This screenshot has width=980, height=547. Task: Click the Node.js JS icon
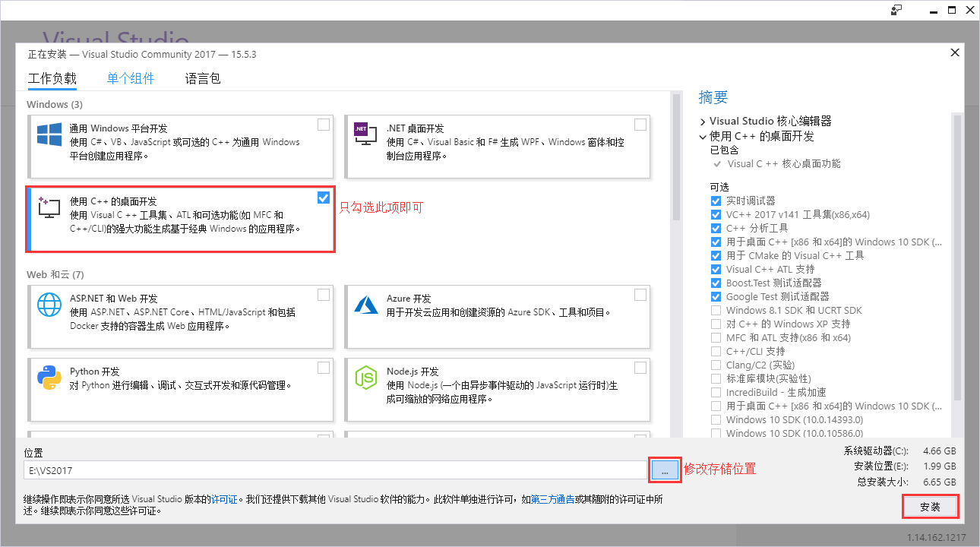tap(365, 378)
